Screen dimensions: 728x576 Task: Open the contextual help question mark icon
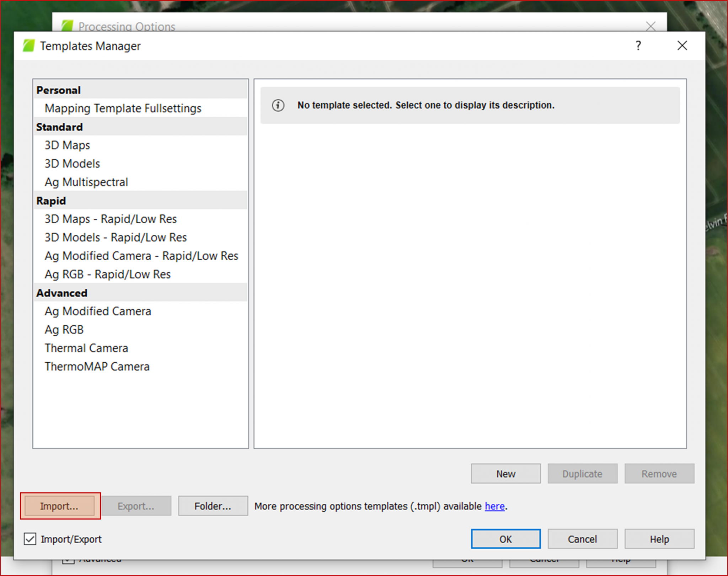638,46
